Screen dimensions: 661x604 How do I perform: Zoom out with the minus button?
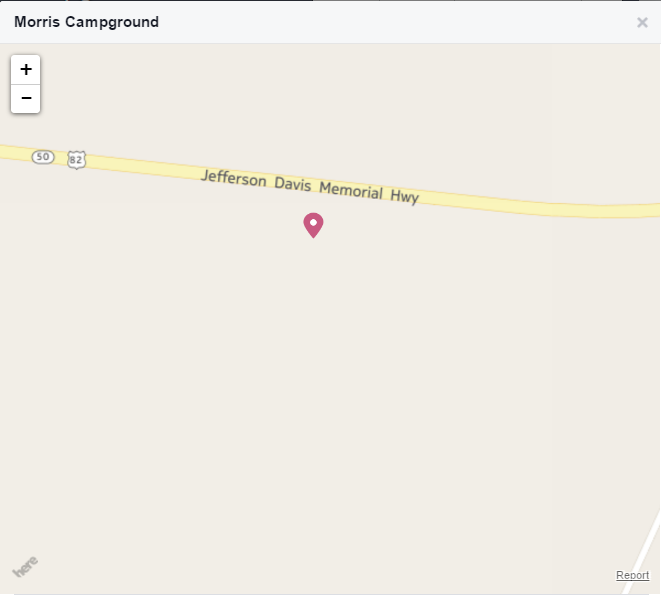click(26, 99)
